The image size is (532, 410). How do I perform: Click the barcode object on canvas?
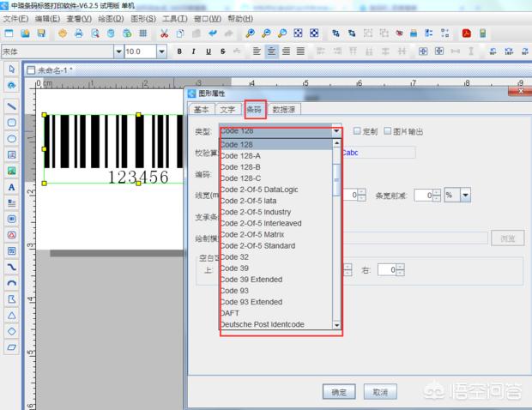click(x=113, y=148)
